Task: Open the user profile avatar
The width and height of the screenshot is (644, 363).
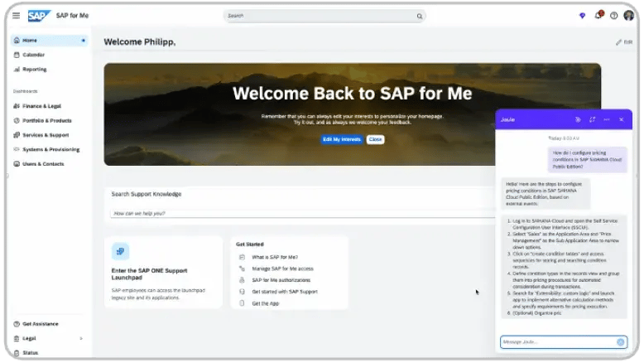Action: coord(628,16)
